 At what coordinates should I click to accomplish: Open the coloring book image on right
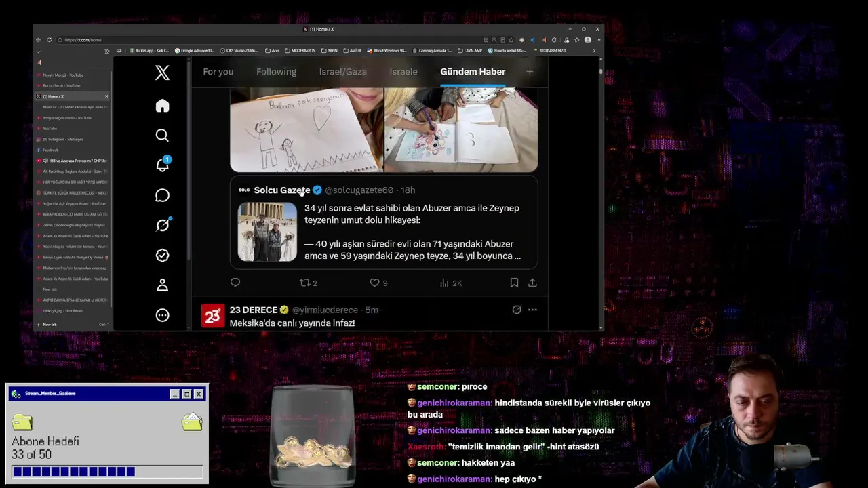click(461, 129)
